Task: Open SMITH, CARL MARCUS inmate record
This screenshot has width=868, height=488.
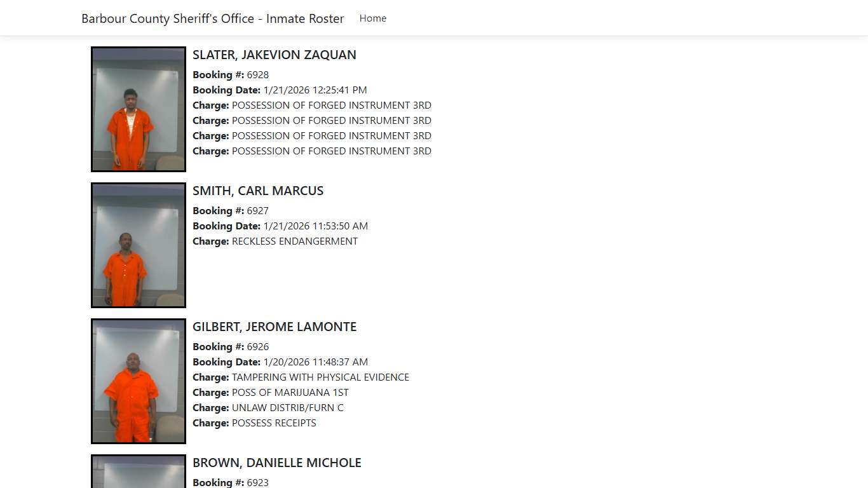Action: (x=258, y=191)
